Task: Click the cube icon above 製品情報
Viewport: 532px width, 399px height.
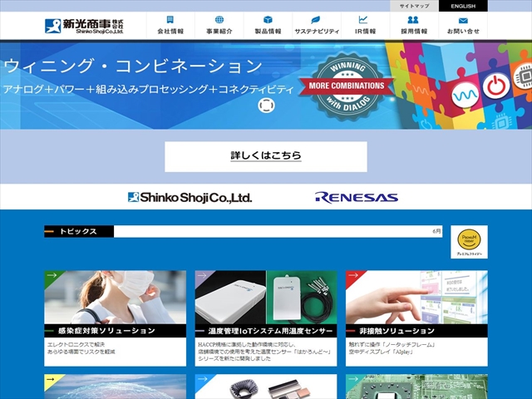Action: (x=268, y=19)
